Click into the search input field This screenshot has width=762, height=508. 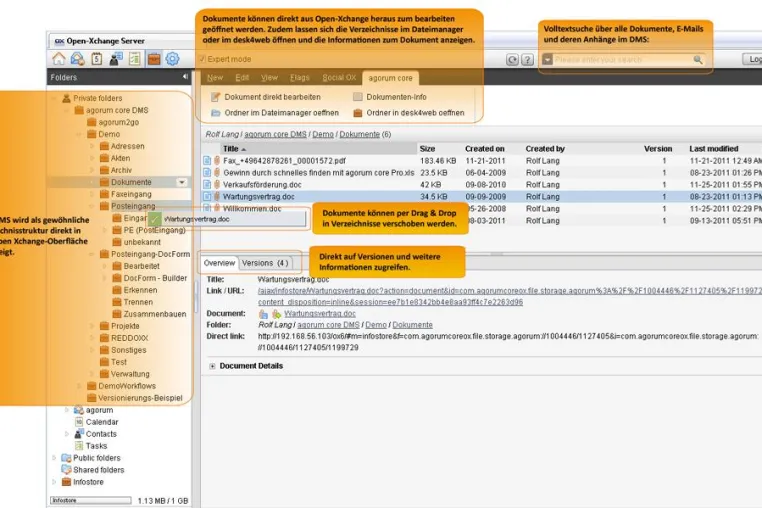623,59
